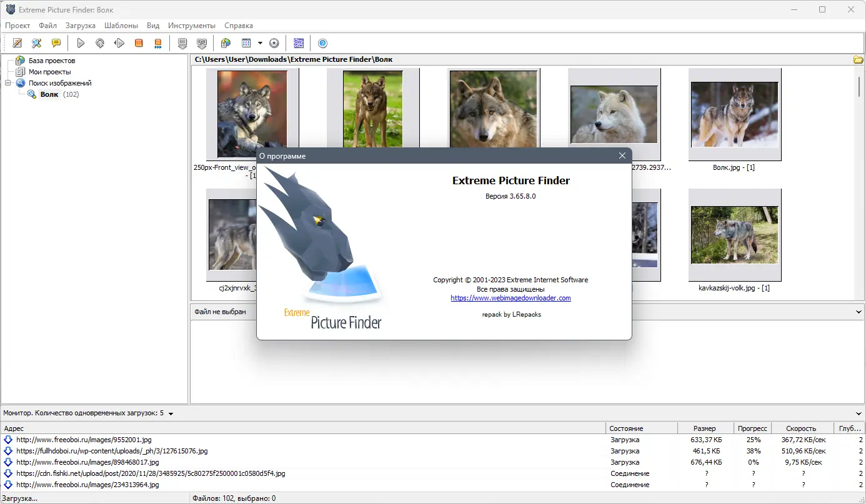Start download with the play icon
The image size is (866, 504).
click(81, 43)
